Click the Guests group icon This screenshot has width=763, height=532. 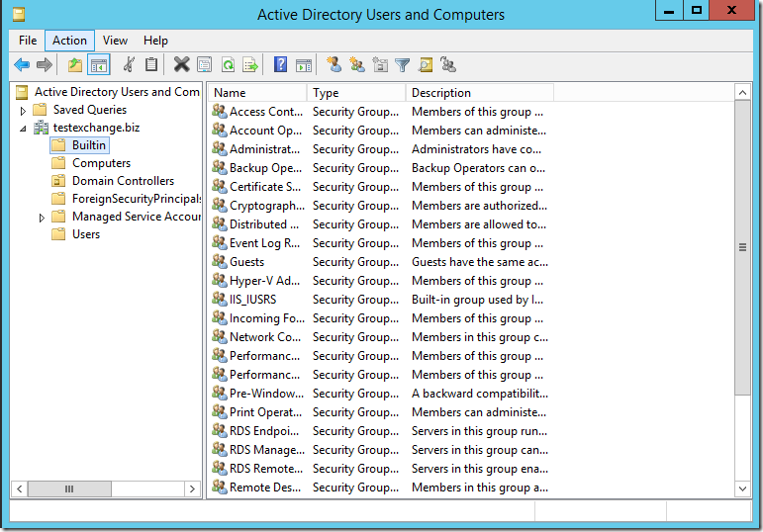[x=220, y=262]
